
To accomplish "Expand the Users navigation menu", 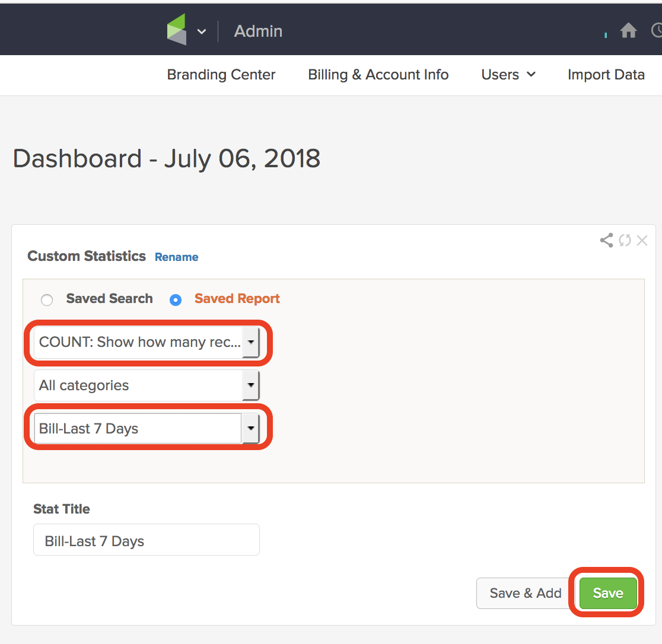I will click(x=508, y=75).
